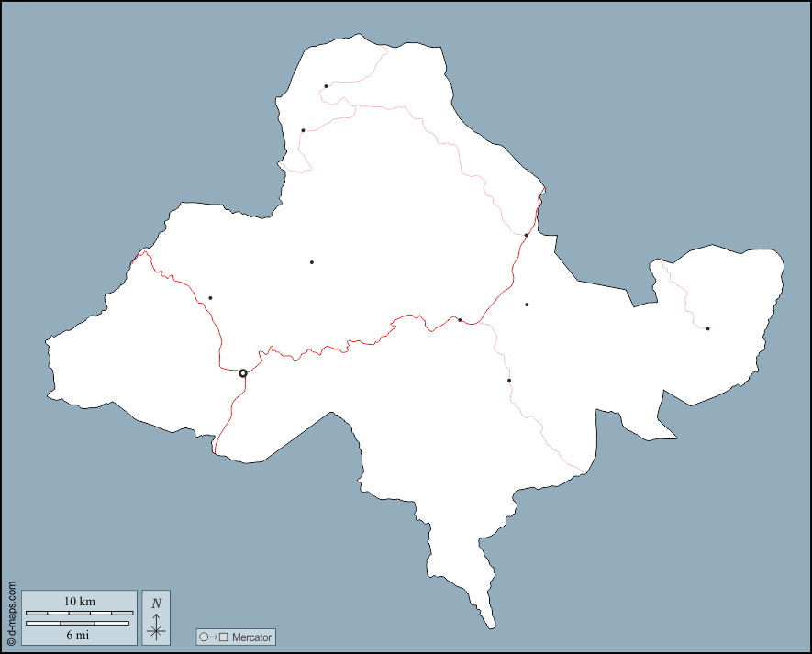Select the city dot east of the central junction
Image resolution: width=812 pixels, height=654 pixels.
(x=527, y=305)
